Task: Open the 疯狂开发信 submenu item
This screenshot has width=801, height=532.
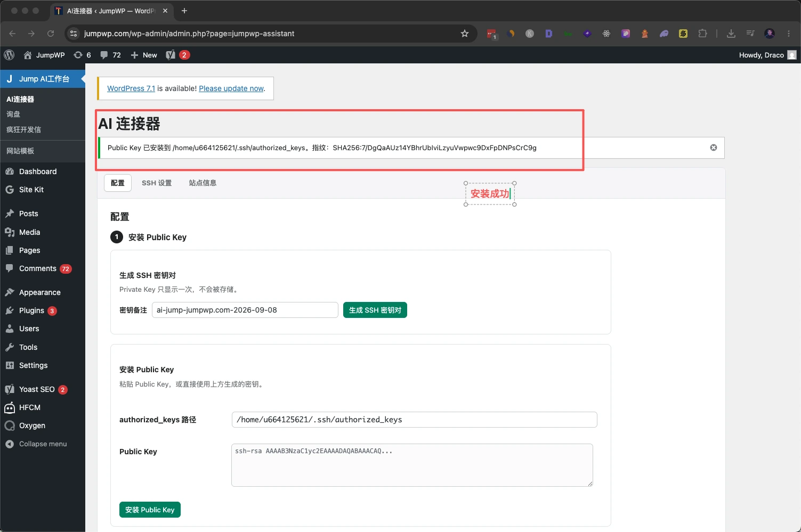Action: pos(23,129)
